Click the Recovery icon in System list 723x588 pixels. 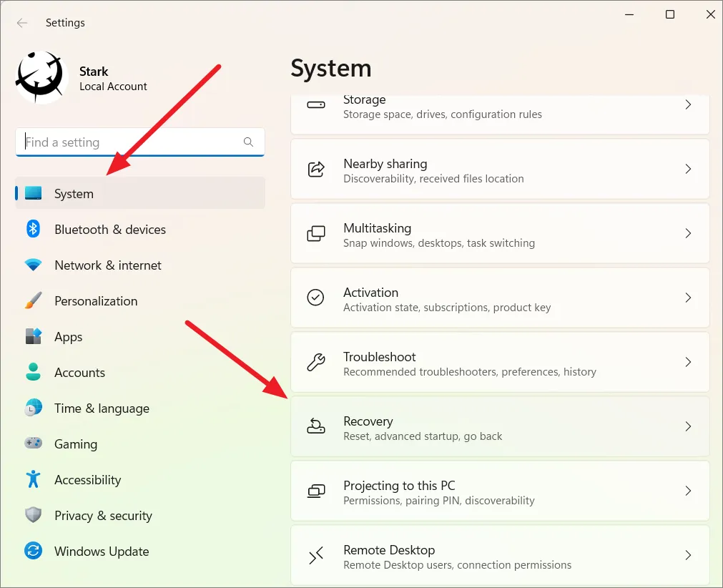[x=315, y=427]
